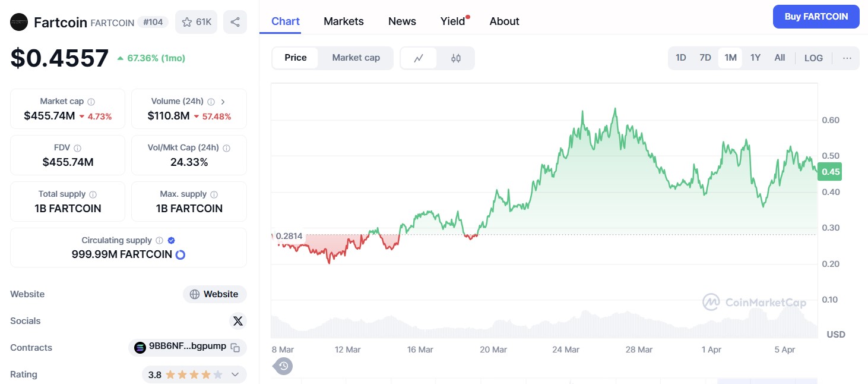Switch chart to Market cap view
The image size is (868, 384).
pyautogui.click(x=356, y=58)
